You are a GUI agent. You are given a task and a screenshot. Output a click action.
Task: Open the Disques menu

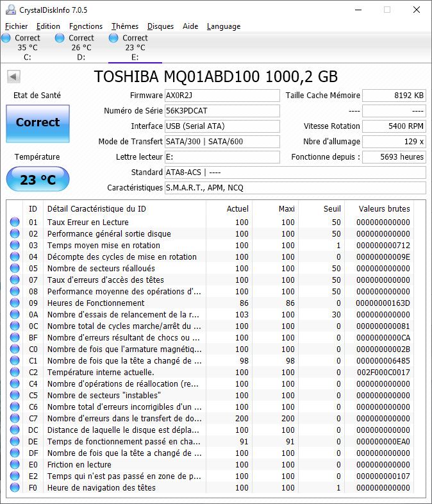pyautogui.click(x=160, y=26)
